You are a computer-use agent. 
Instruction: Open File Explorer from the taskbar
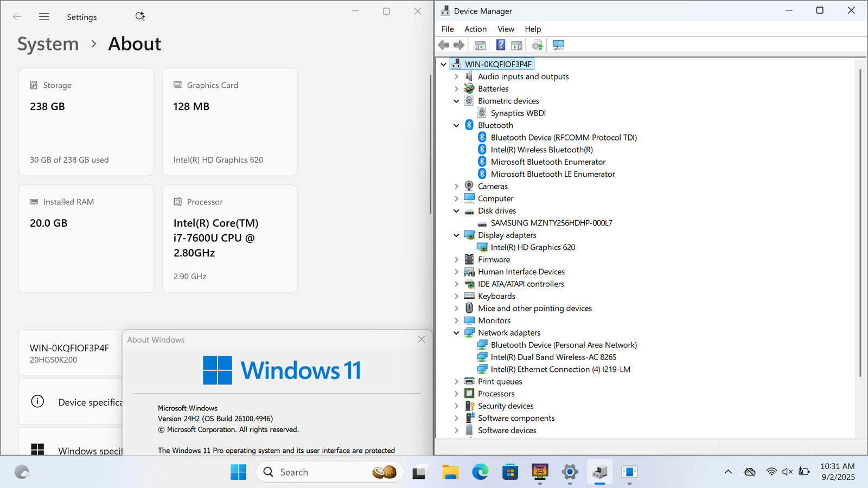(x=450, y=472)
